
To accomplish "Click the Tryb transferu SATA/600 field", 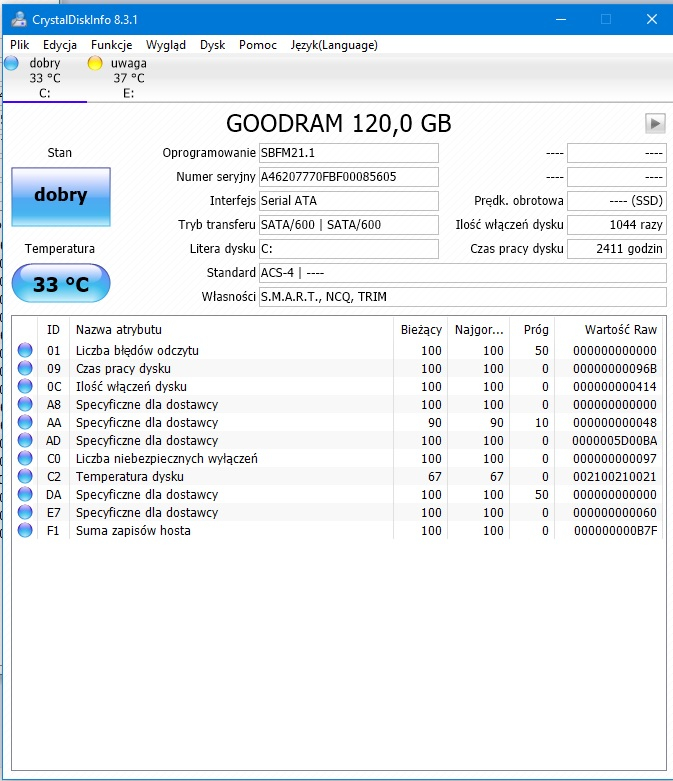I will 349,225.
